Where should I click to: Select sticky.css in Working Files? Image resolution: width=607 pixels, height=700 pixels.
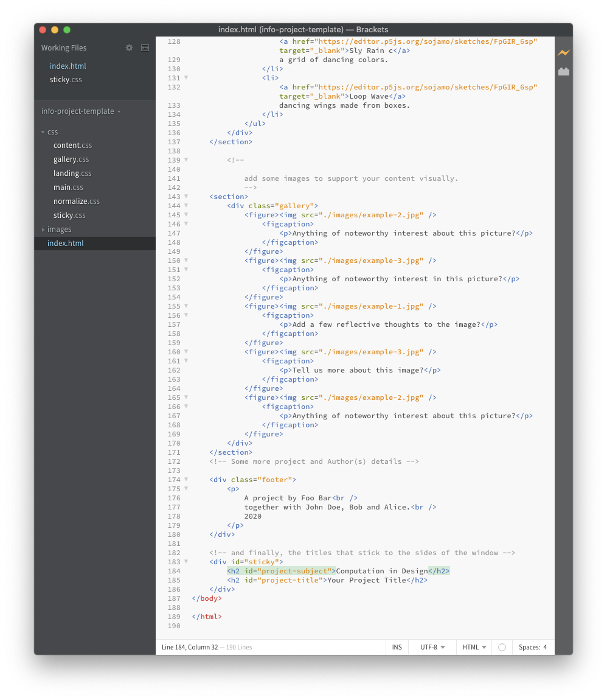(66, 80)
